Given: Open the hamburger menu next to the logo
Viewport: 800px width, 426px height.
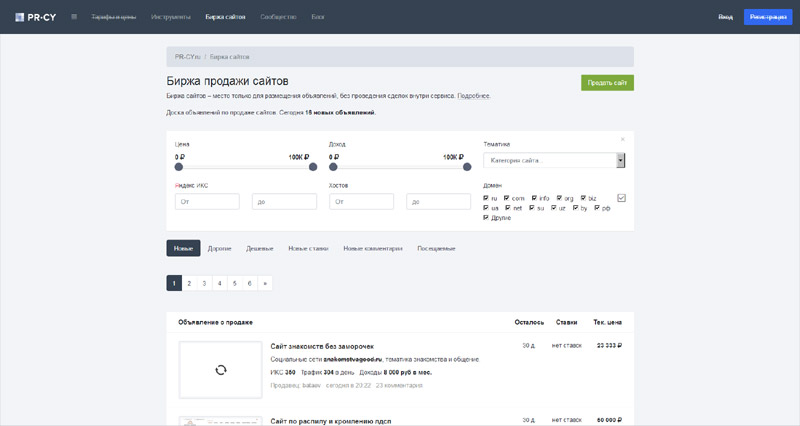Looking at the screenshot, I should tap(74, 17).
